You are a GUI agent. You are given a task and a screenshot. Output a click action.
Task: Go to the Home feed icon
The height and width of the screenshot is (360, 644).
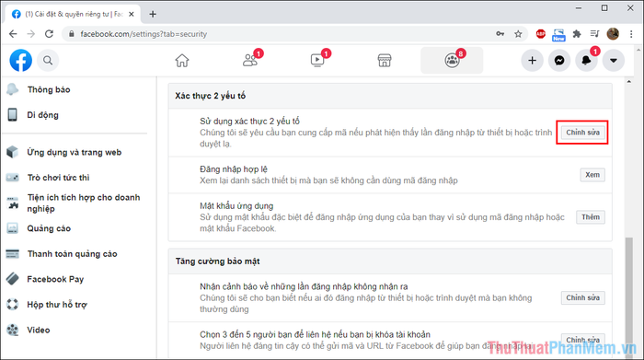pyautogui.click(x=182, y=61)
